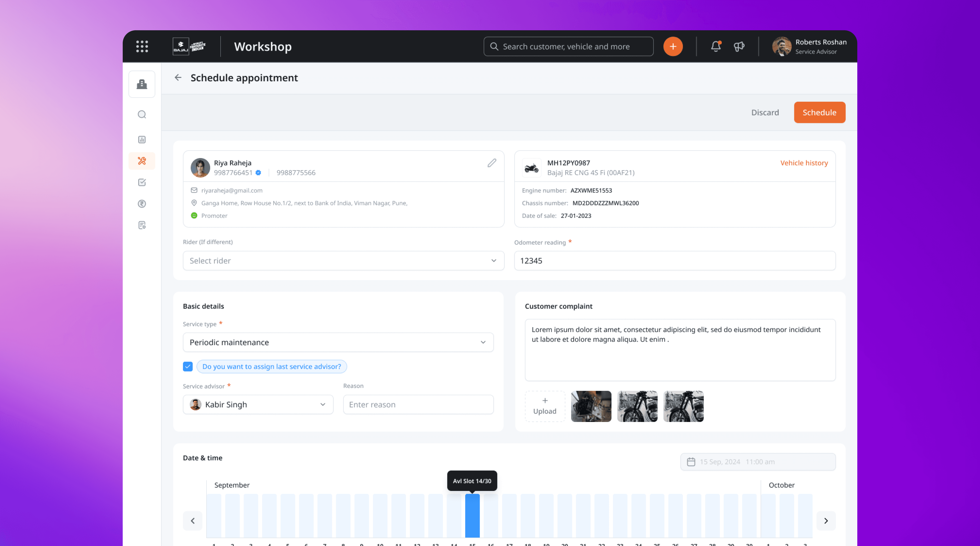Open the sidebar search icon
Screen dimensions: 980x546
click(x=142, y=115)
